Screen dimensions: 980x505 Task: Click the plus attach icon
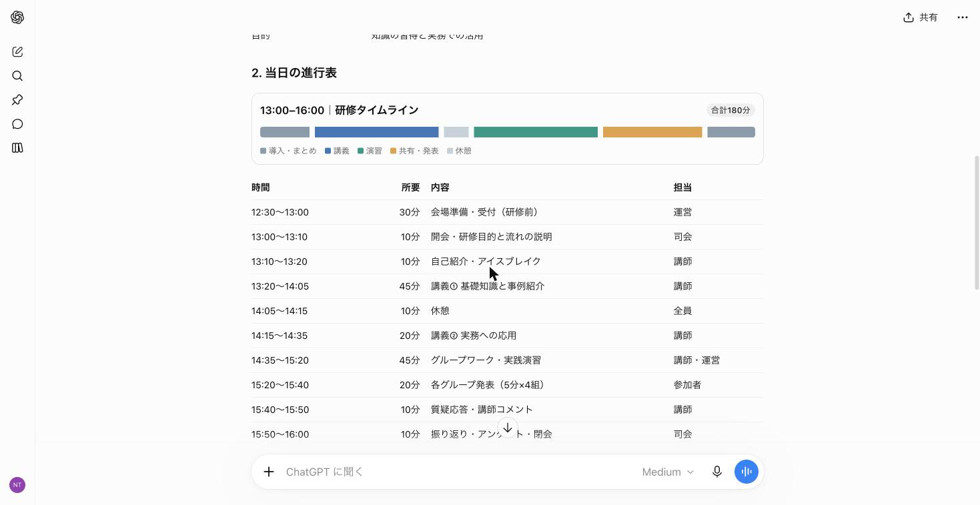(269, 472)
